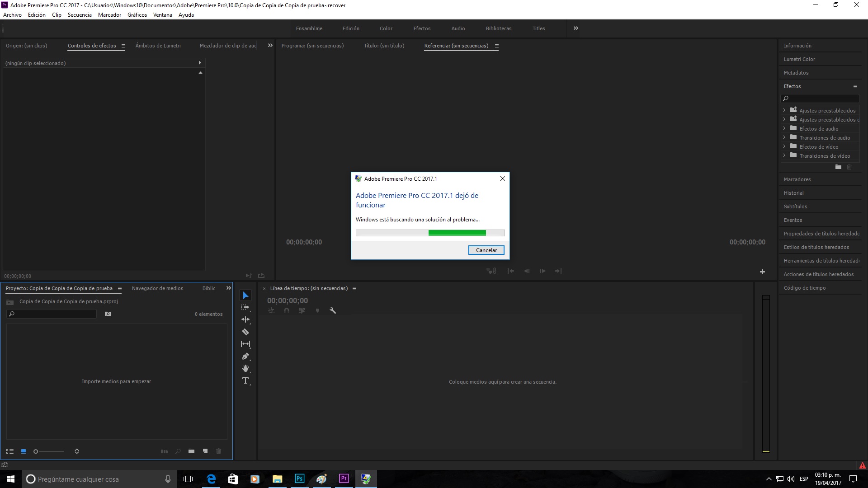Select the Ripple Edit tool
The height and width of the screenshot is (488, 868).
(x=245, y=319)
